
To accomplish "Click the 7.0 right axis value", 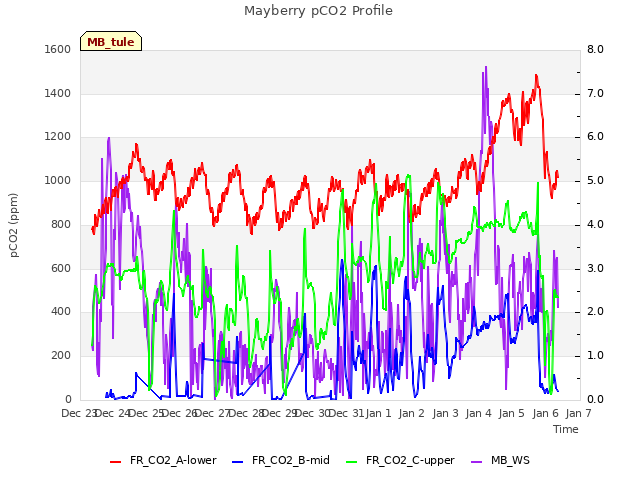I will click(596, 93).
